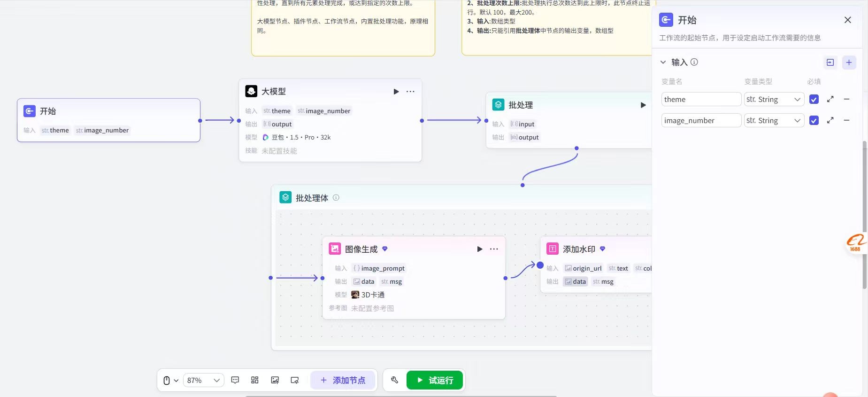Run the 大模型 node with its play icon
The image size is (868, 397).
coord(396,92)
